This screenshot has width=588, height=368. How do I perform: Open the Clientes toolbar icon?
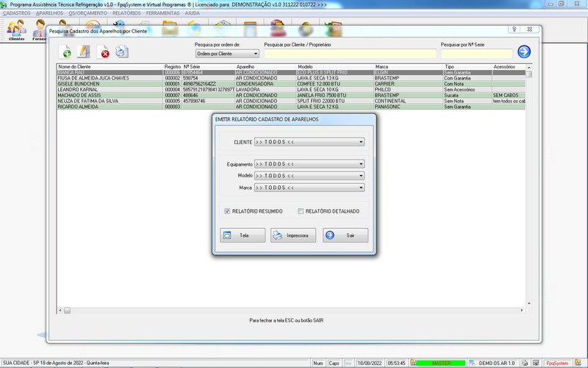tap(16, 29)
